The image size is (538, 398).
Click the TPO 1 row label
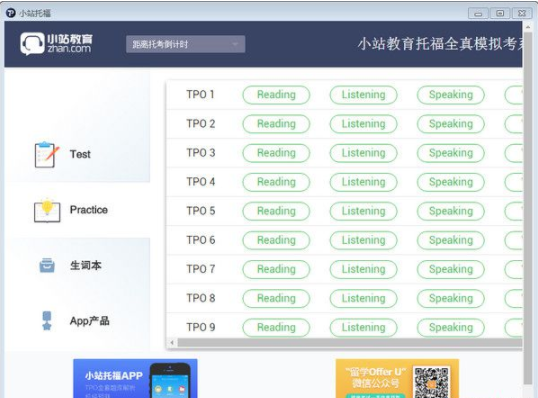(x=200, y=95)
